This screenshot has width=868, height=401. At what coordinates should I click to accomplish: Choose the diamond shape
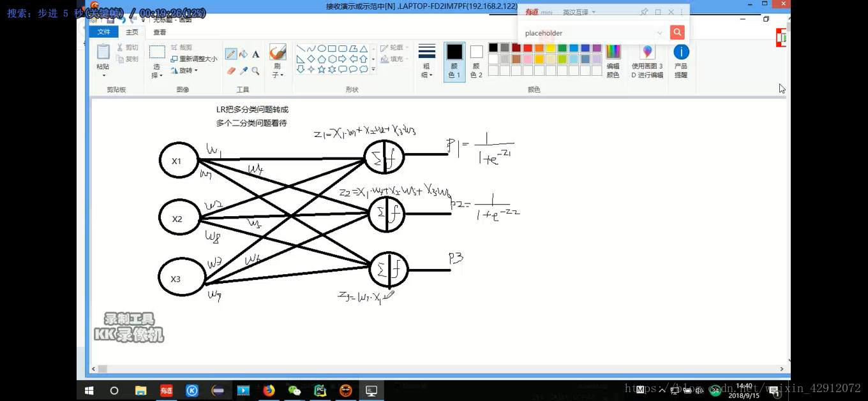(311, 59)
